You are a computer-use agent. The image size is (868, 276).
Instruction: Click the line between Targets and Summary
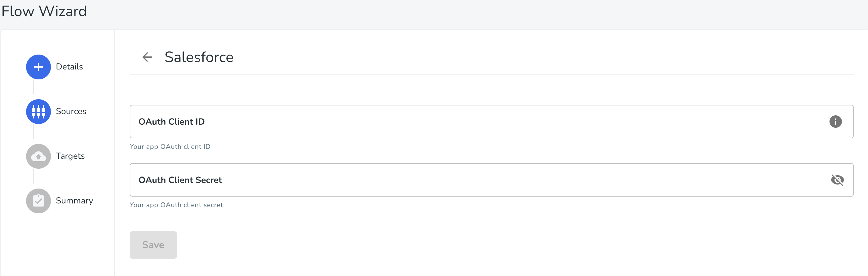tap(34, 176)
